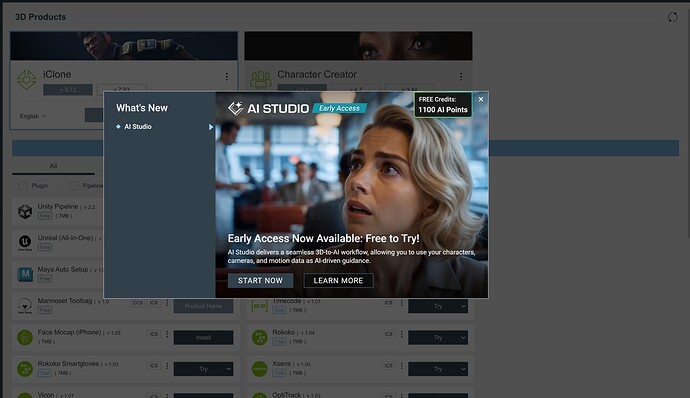Click Install for Face Mocap (iPhone)
Screen dimensions: 690x398
click(203, 337)
